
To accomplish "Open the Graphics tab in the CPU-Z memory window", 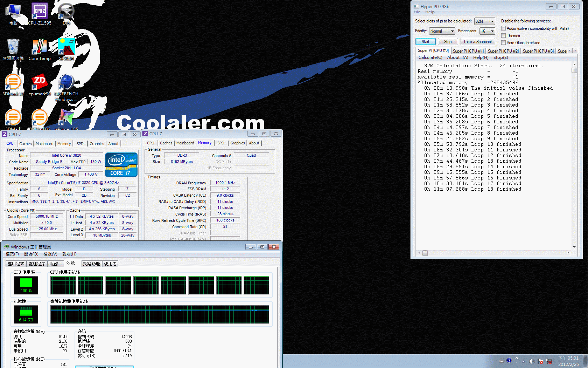I will click(x=237, y=143).
